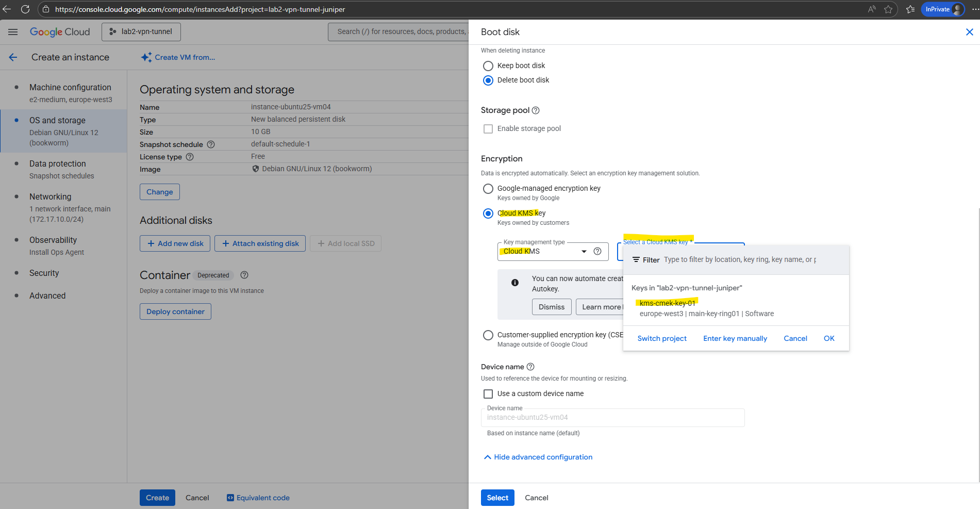Go back using the Create an instance arrow
The height and width of the screenshot is (509, 980).
(13, 57)
